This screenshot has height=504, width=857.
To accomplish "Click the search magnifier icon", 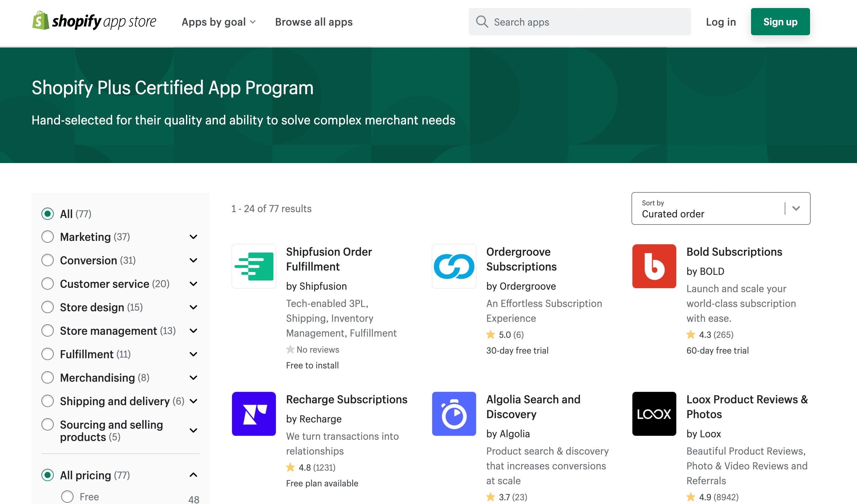I will tap(482, 22).
